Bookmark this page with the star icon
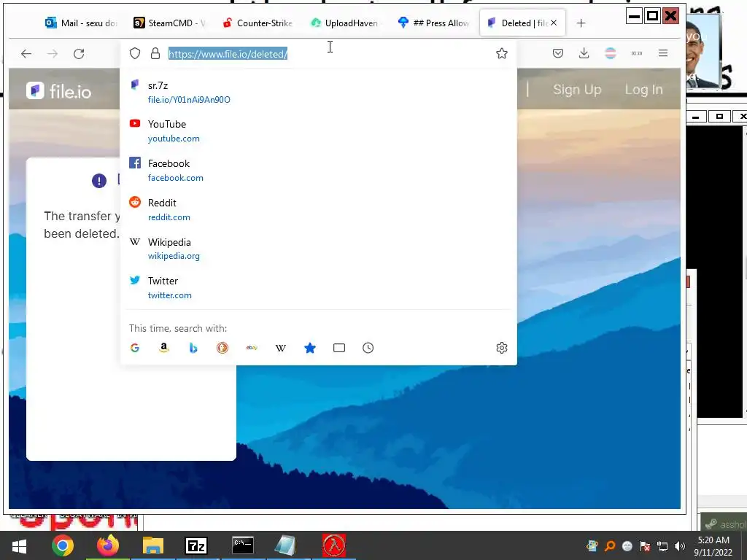 click(502, 53)
